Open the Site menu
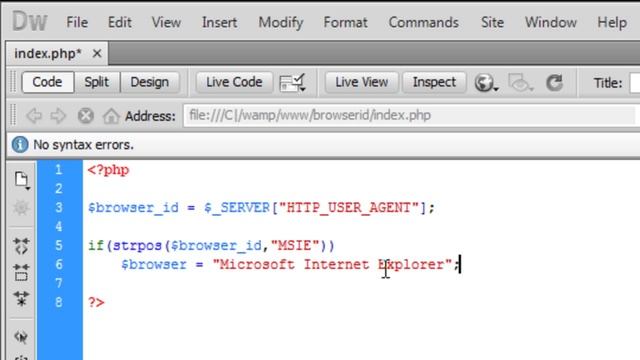Viewport: 640px width, 360px height. coord(492,22)
